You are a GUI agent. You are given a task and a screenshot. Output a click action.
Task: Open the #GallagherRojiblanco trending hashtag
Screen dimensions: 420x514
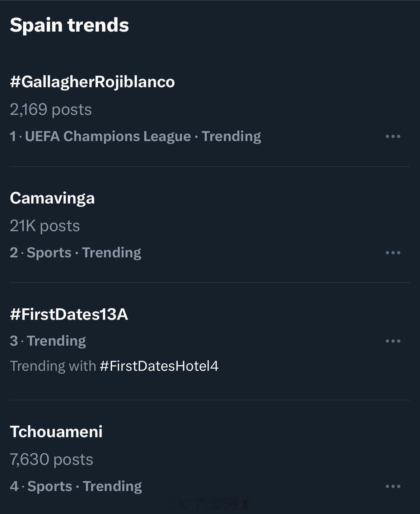pyautogui.click(x=92, y=82)
